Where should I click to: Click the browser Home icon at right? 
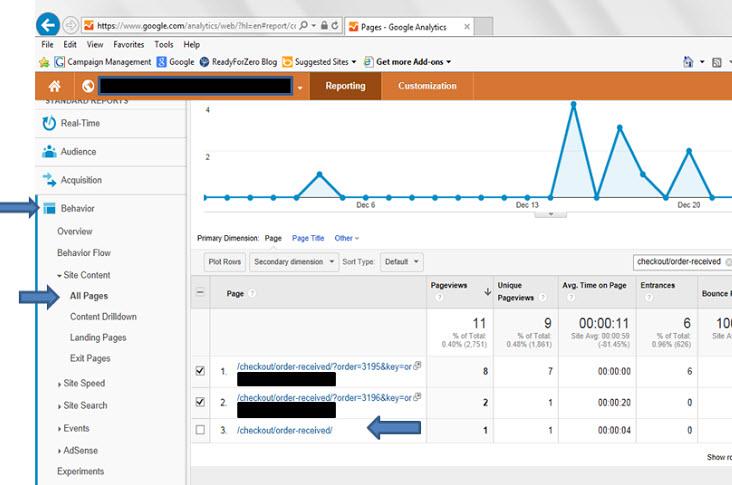click(x=688, y=62)
